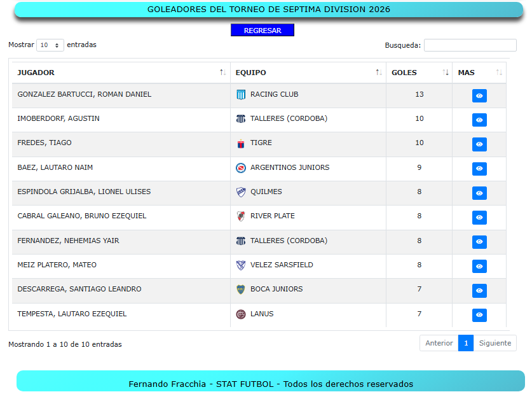Select GONZALEZ BARTUCCI, ROMAN DANIEL name

point(84,94)
